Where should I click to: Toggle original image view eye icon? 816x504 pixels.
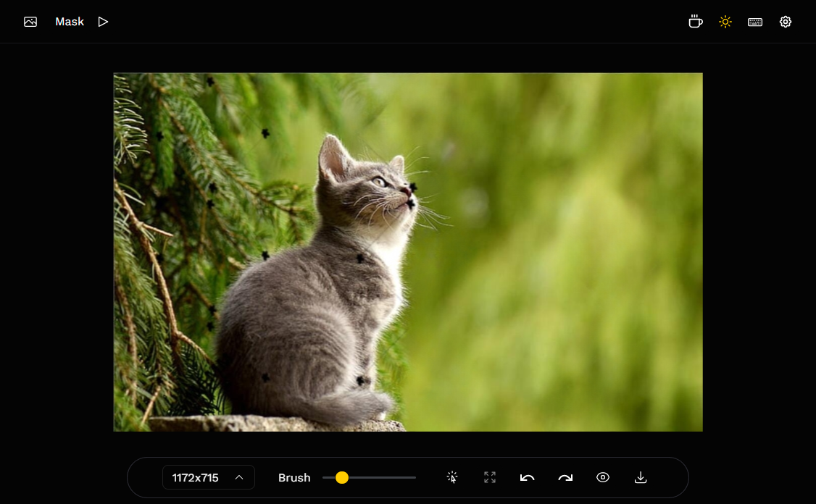(603, 477)
